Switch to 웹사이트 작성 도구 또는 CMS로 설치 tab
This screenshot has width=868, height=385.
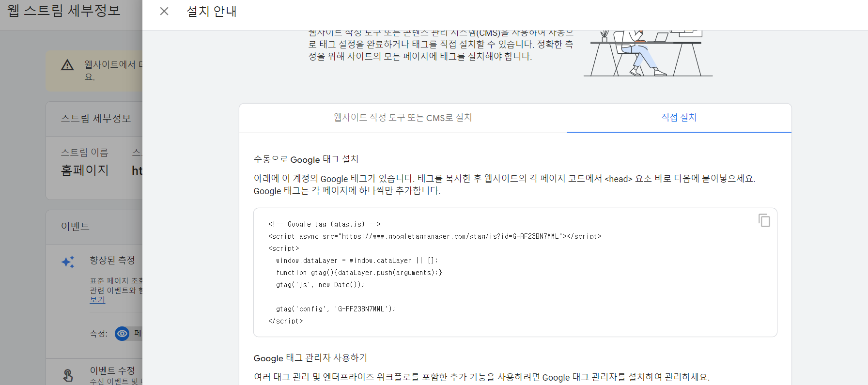pos(403,118)
